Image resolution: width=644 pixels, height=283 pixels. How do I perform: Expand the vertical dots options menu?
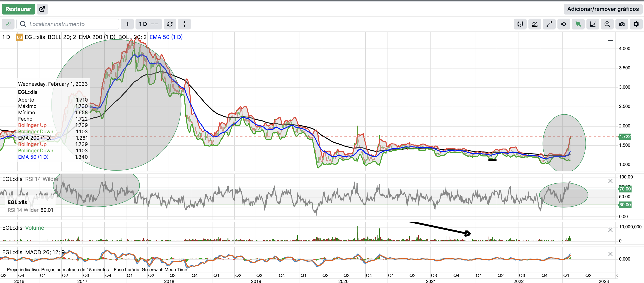point(184,24)
